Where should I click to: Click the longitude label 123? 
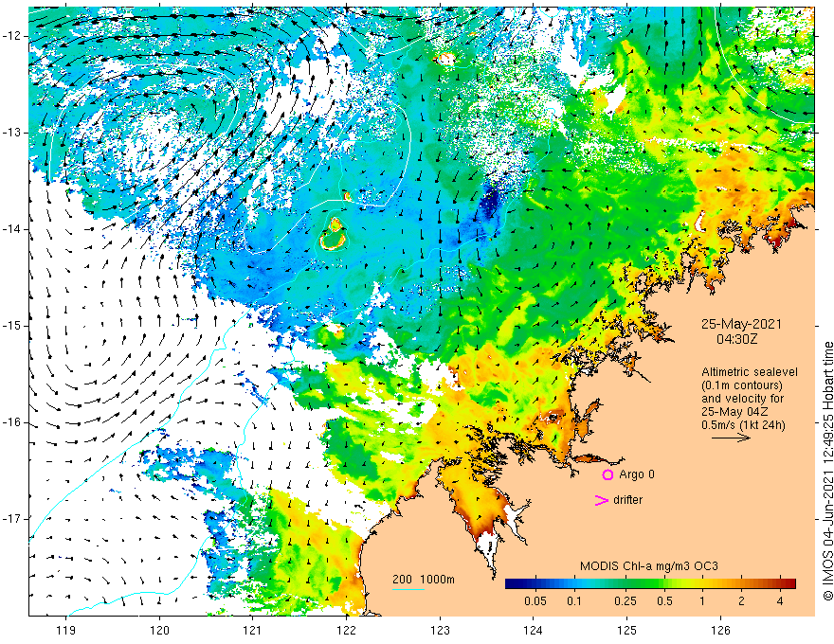tap(440, 631)
